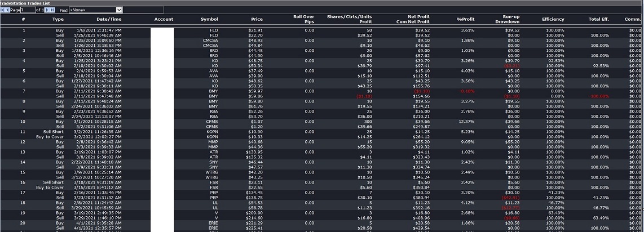The width and height of the screenshot is (644, 232).
Task: Click the page number input field
Action: pos(28,10)
